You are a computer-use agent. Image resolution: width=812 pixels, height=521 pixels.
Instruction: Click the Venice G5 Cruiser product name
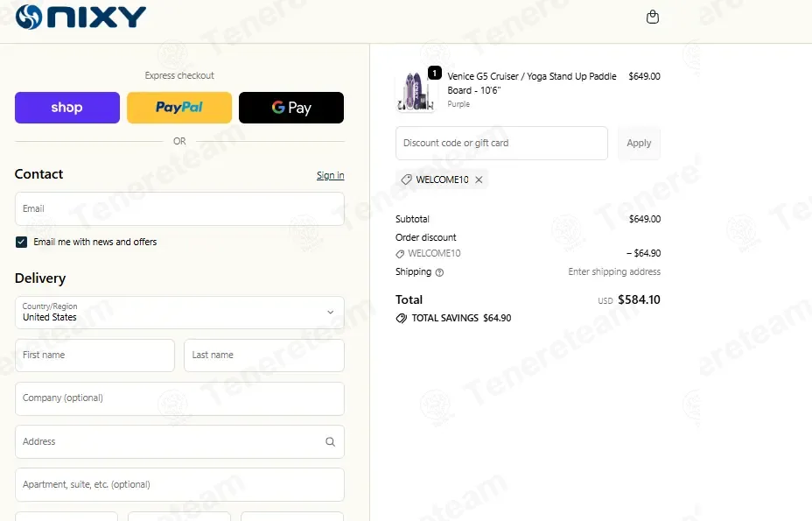tap(532, 83)
